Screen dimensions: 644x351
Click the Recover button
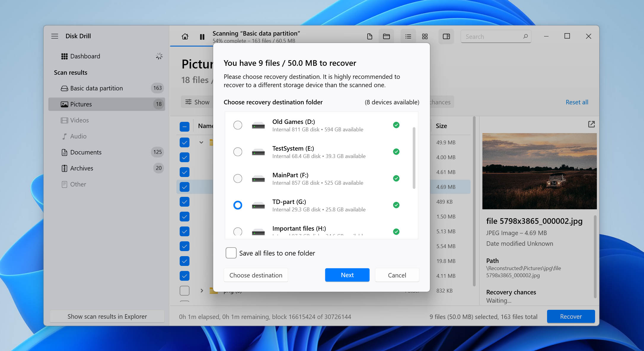click(571, 316)
